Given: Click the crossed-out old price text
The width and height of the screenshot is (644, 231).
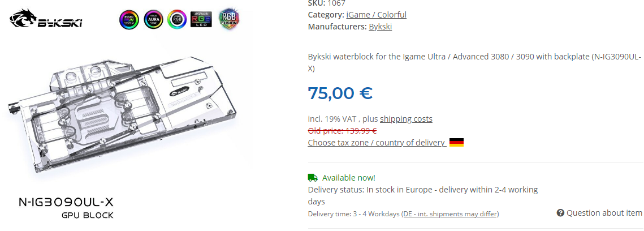Looking at the screenshot, I should point(342,130).
